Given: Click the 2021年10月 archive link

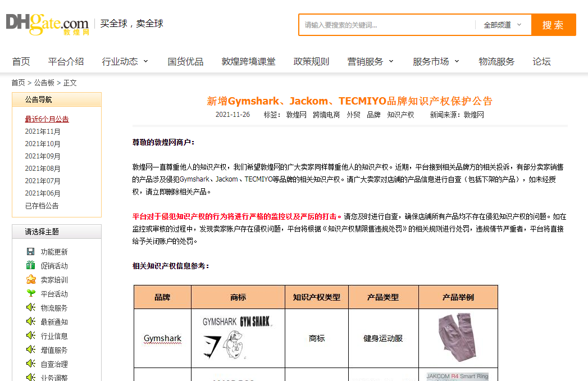Looking at the screenshot, I should point(43,143).
